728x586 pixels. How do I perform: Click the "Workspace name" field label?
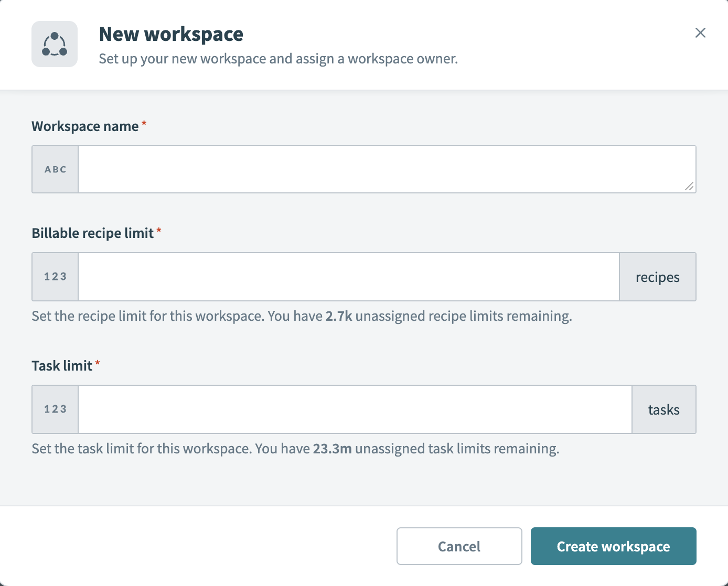coord(85,126)
